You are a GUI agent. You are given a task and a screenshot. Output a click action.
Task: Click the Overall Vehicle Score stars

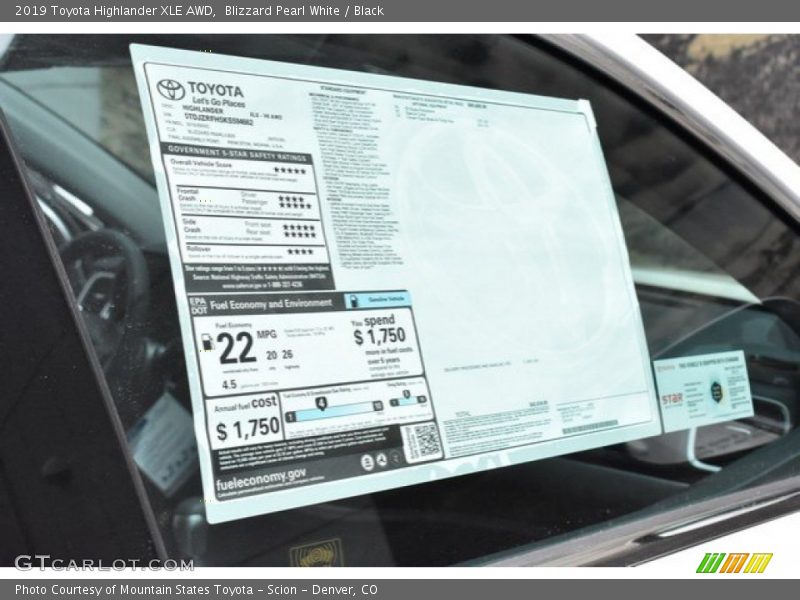tap(290, 170)
